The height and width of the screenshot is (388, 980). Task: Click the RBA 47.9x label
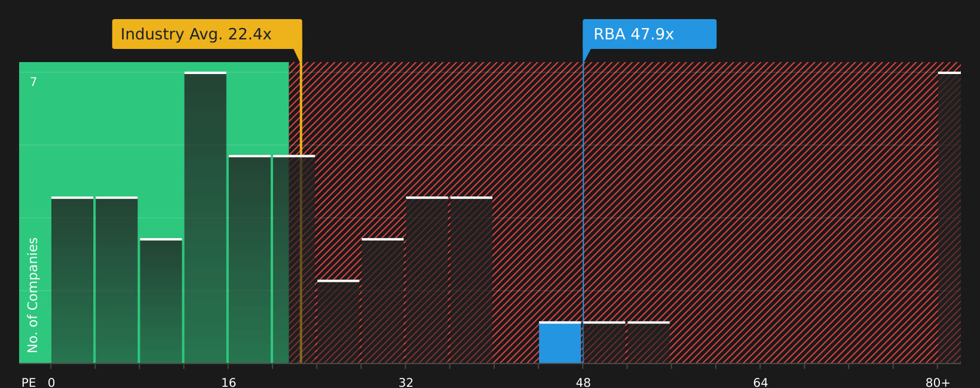pyautogui.click(x=650, y=34)
